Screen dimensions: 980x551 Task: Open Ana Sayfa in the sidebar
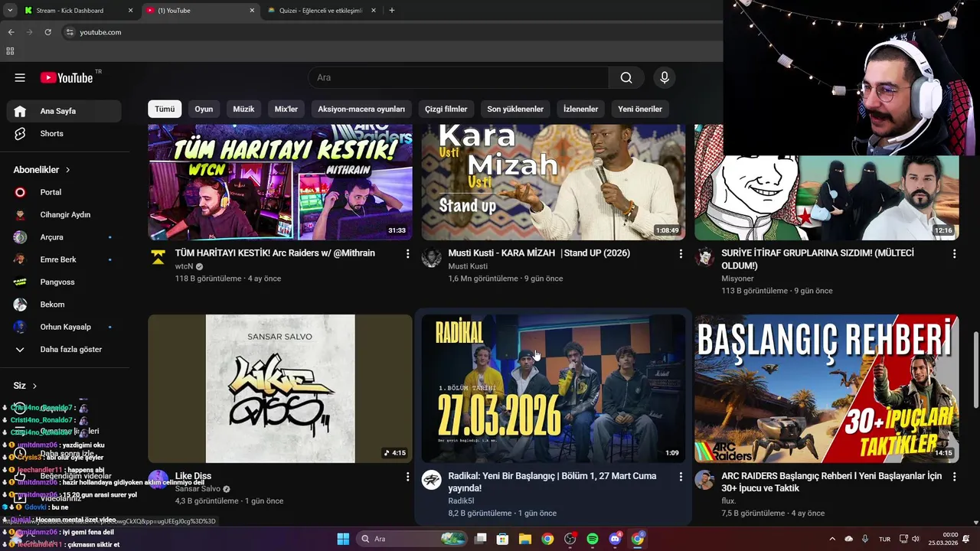[64, 111]
